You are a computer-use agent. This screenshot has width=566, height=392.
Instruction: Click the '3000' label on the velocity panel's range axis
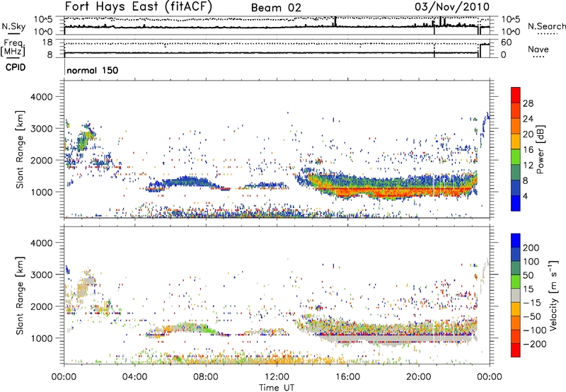[x=42, y=275]
